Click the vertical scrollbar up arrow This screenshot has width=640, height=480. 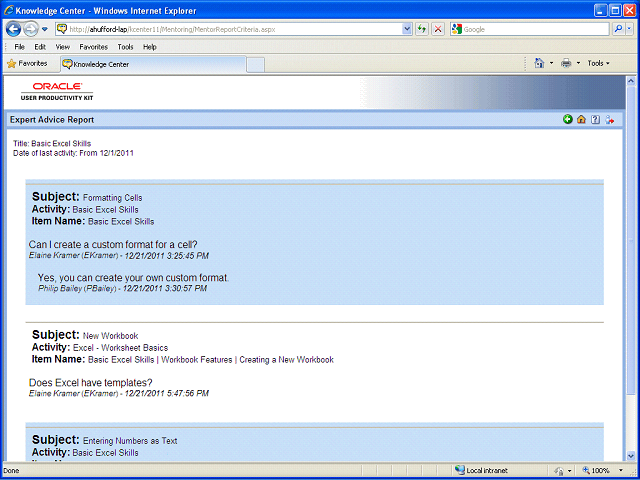point(631,81)
